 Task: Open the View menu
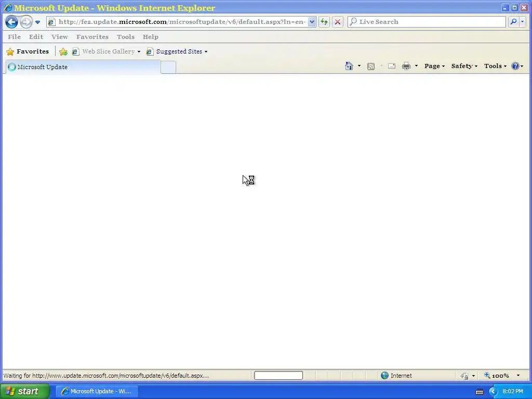(60, 37)
